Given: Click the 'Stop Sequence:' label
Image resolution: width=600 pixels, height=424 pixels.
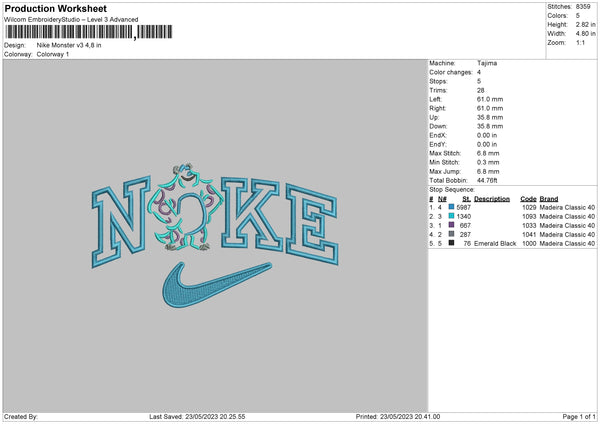Looking at the screenshot, I should 452,189.
